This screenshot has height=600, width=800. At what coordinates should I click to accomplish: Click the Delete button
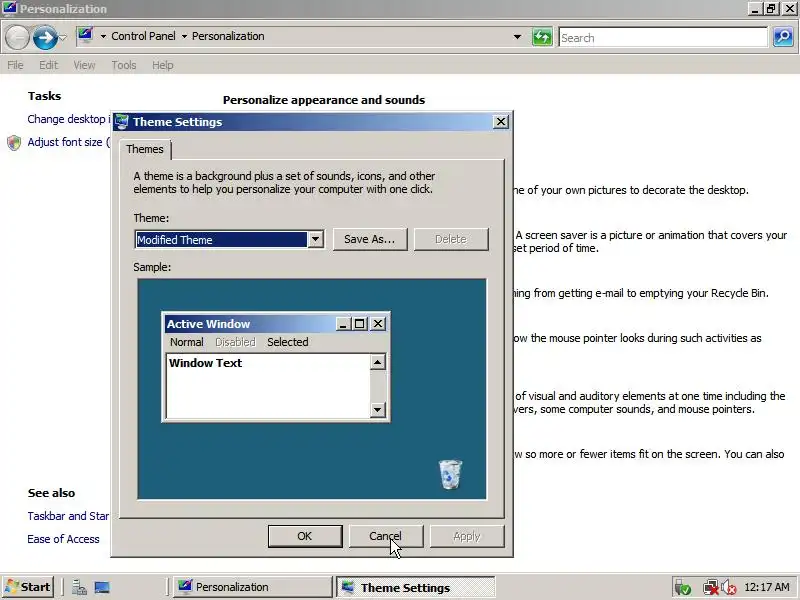(x=451, y=239)
